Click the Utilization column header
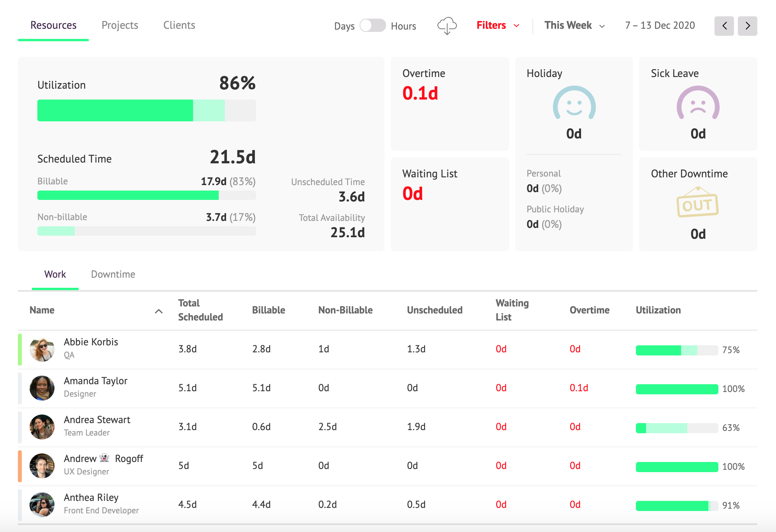 click(658, 310)
